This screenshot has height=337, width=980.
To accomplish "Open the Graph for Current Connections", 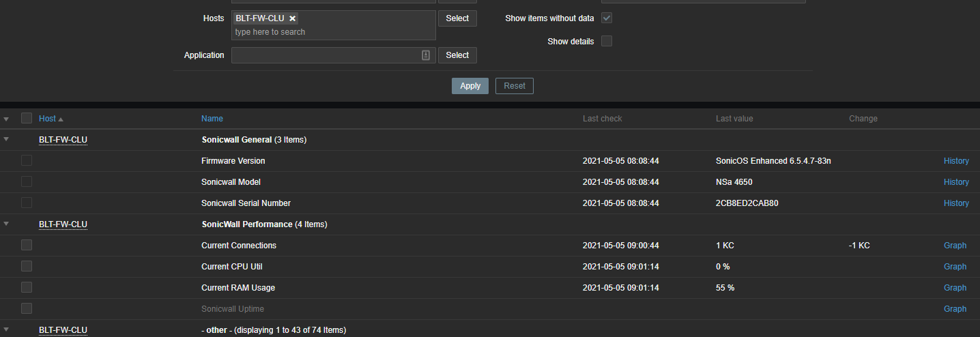I will (955, 246).
